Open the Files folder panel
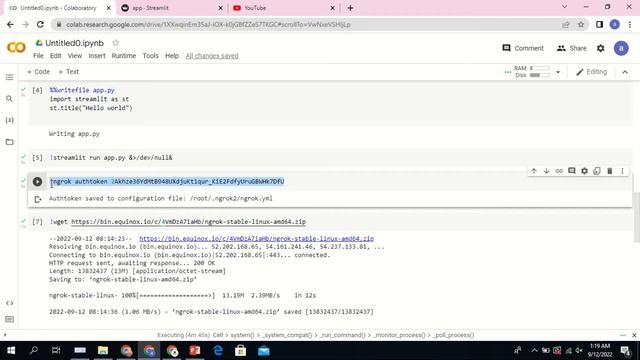This screenshot has height=360, width=640. 9,142
